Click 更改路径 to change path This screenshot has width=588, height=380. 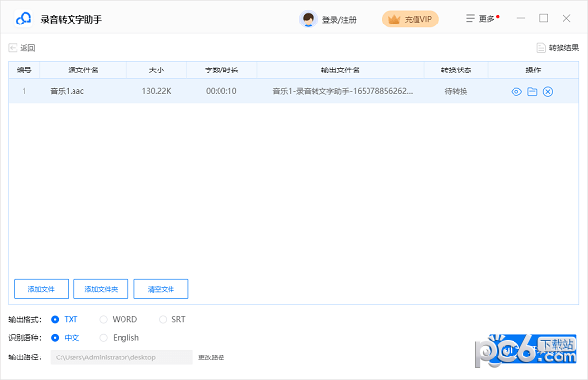211,357
